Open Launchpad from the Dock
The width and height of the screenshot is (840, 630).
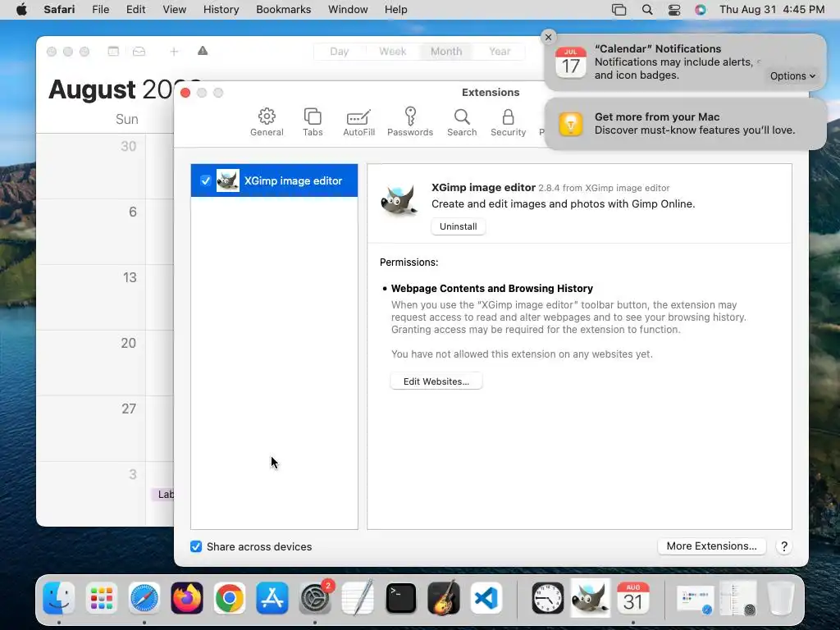click(101, 598)
